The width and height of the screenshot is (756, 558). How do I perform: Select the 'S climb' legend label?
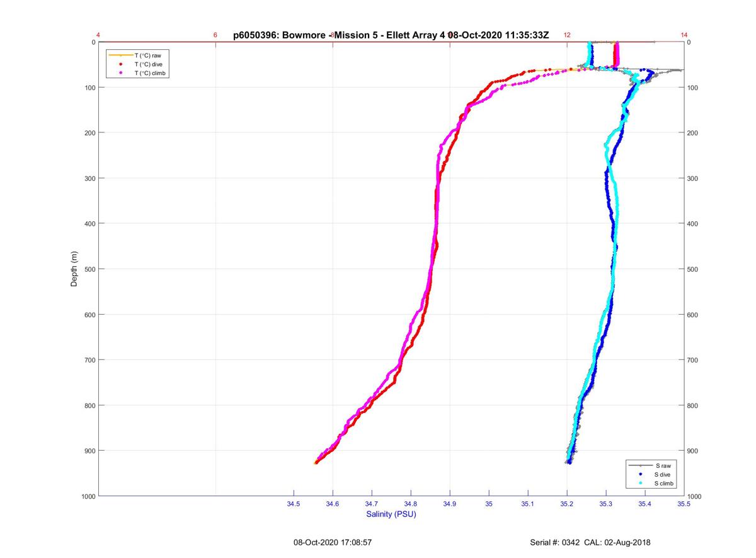coord(664,483)
